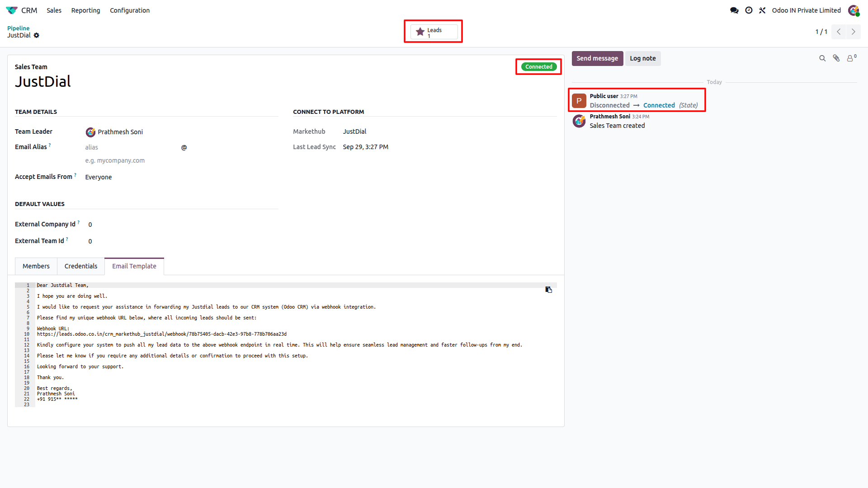Go back to Pipeline breadcrumb

pos(18,28)
